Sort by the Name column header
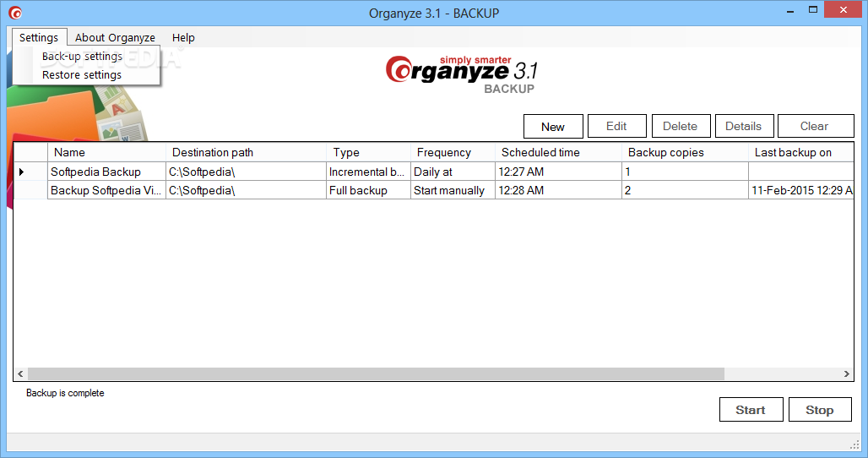868x458 pixels. point(107,152)
